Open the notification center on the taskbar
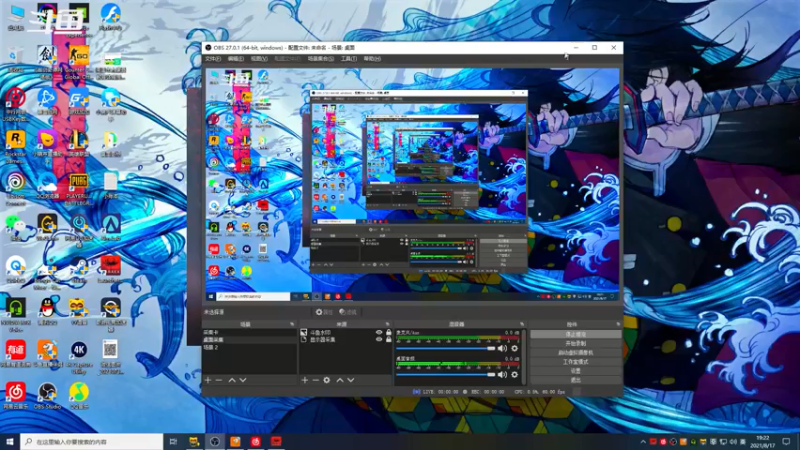The height and width of the screenshot is (450, 800). click(x=786, y=441)
